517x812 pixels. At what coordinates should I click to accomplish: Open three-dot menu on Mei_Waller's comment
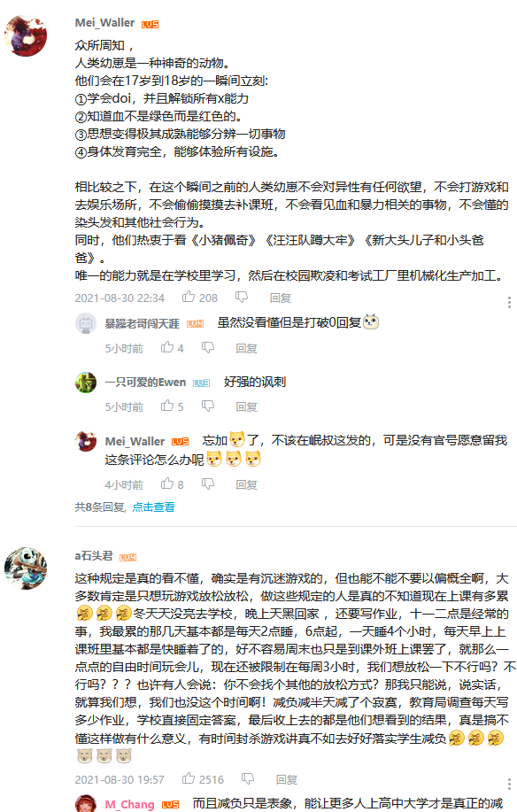click(x=509, y=302)
